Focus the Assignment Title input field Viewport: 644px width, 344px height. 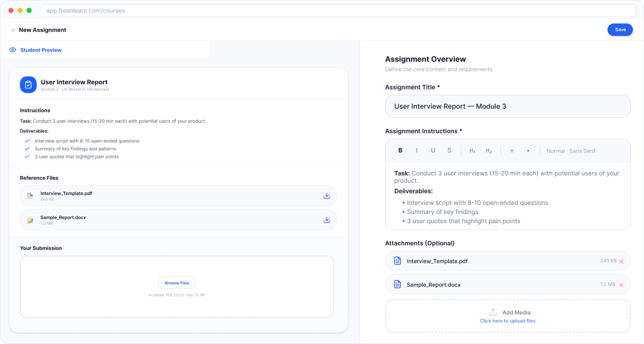(x=508, y=106)
